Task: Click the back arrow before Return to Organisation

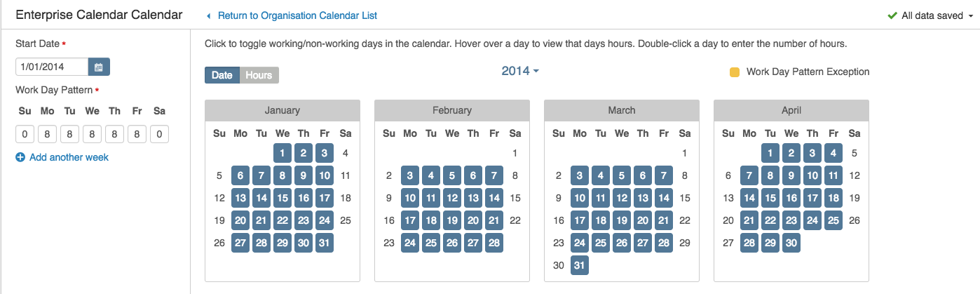Action: tap(208, 15)
